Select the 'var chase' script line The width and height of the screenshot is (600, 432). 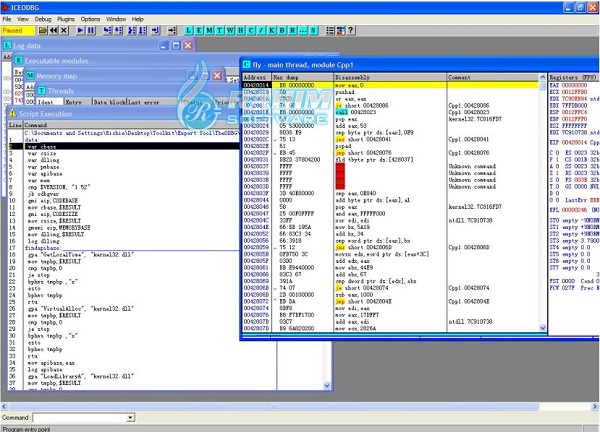tap(41, 145)
